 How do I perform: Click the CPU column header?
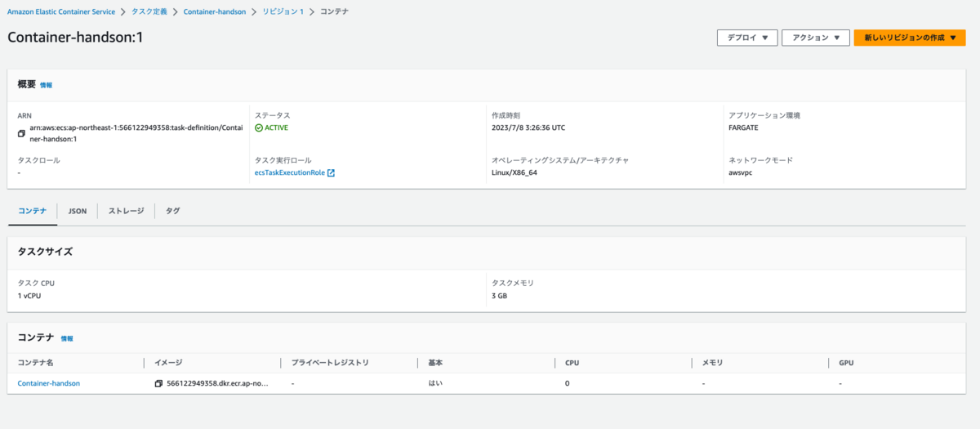(x=572, y=362)
